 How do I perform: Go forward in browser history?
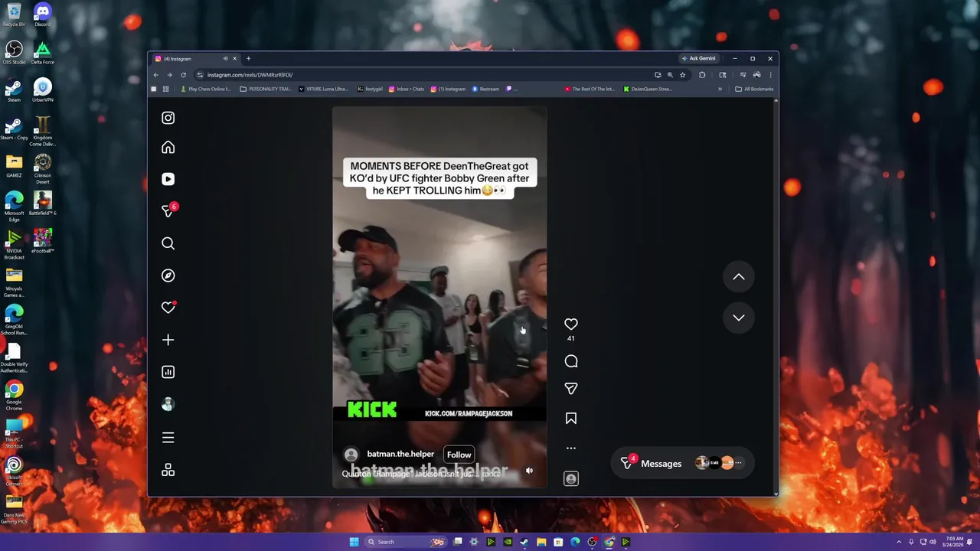[x=169, y=75]
